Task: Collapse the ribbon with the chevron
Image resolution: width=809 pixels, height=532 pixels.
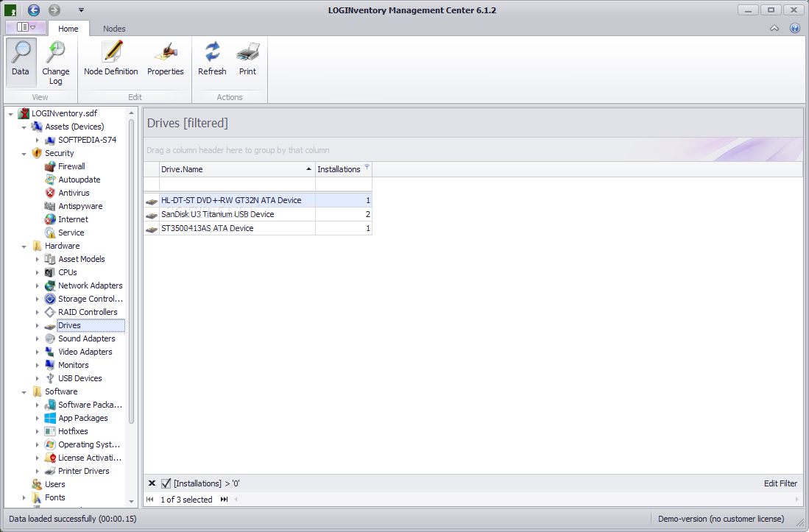Action: [774, 29]
